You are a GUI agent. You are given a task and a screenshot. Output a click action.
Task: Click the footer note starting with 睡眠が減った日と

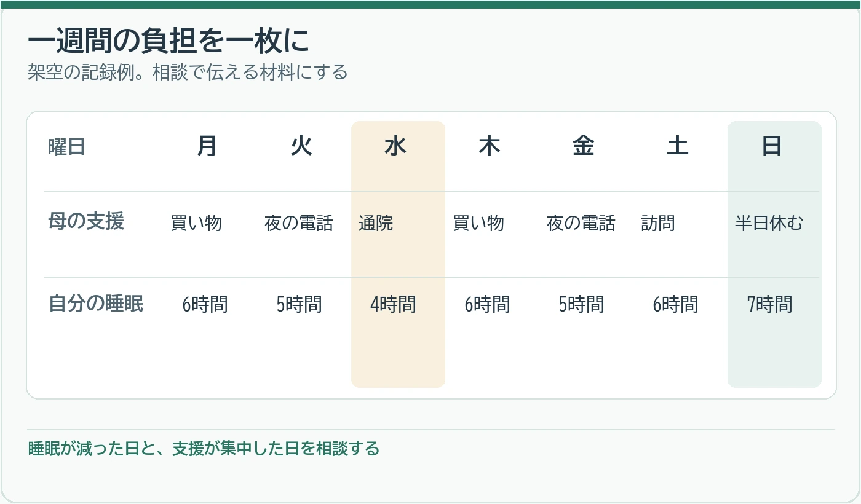click(204, 449)
